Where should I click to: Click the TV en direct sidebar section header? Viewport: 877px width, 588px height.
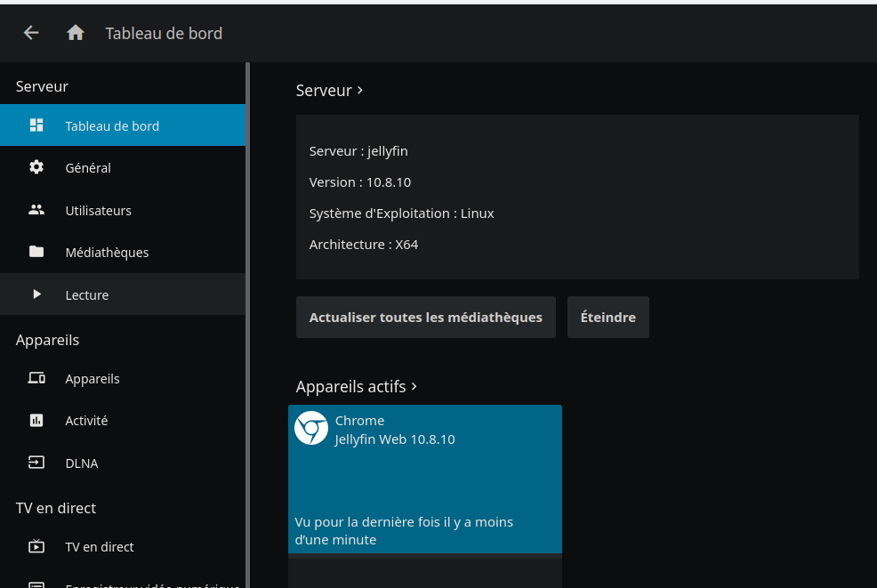56,508
